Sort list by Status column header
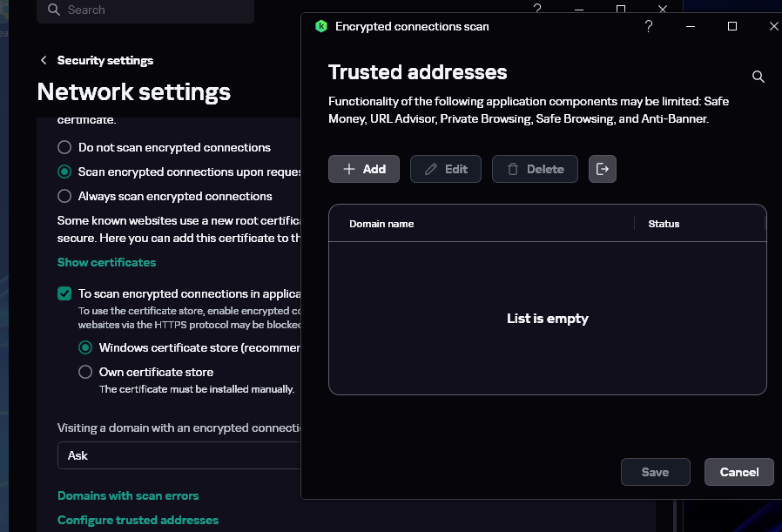Viewport: 782px width, 532px height. 664,224
